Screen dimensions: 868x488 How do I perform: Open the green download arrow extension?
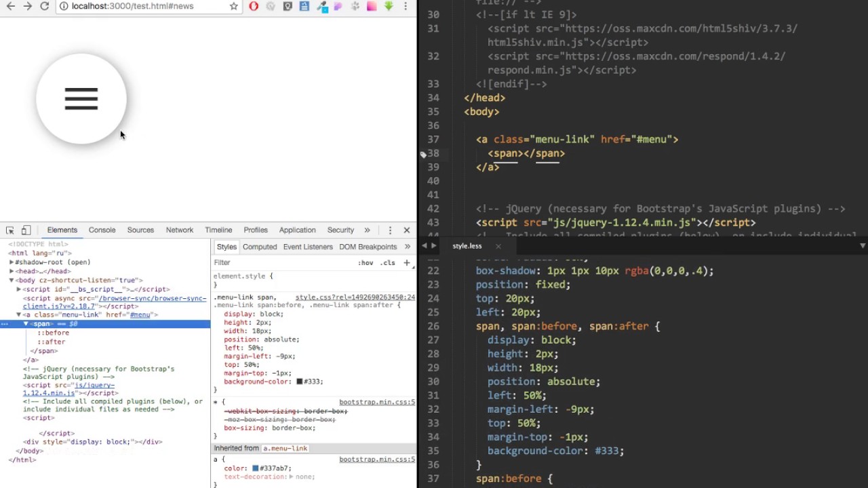point(389,6)
